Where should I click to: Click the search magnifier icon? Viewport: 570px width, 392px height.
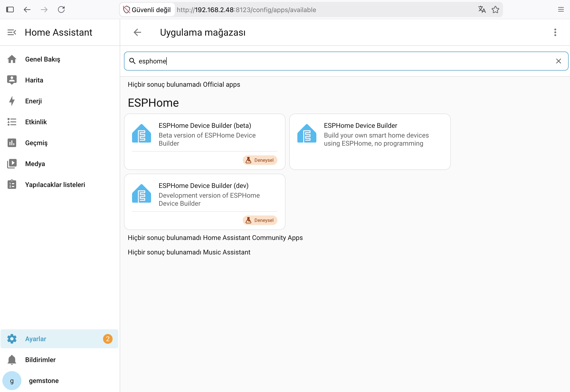[x=132, y=61]
